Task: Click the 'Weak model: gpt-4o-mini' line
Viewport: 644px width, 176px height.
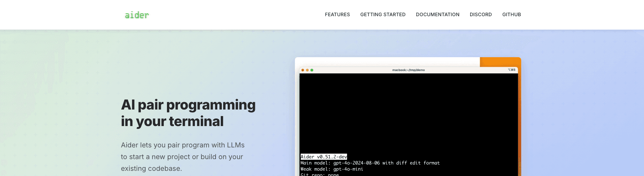Action: click(332, 169)
